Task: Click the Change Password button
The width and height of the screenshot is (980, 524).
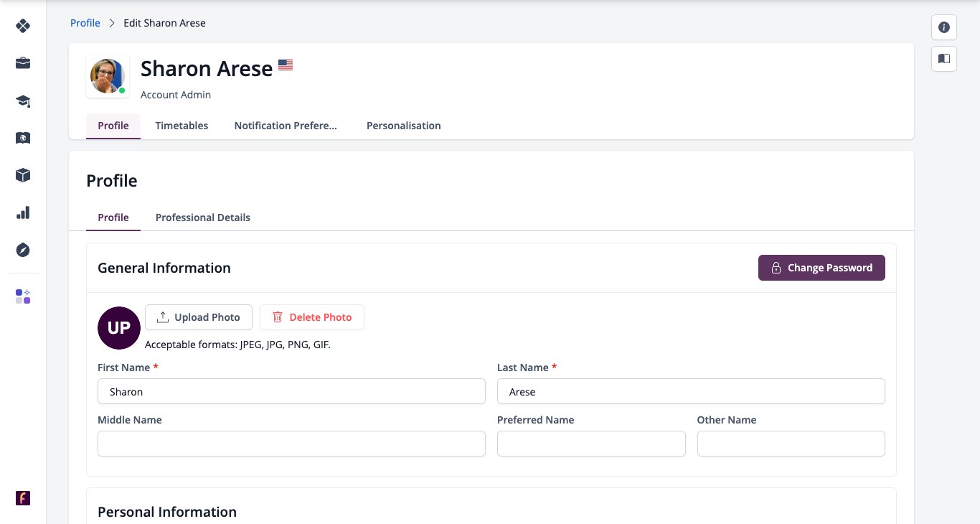Action: [821, 268]
